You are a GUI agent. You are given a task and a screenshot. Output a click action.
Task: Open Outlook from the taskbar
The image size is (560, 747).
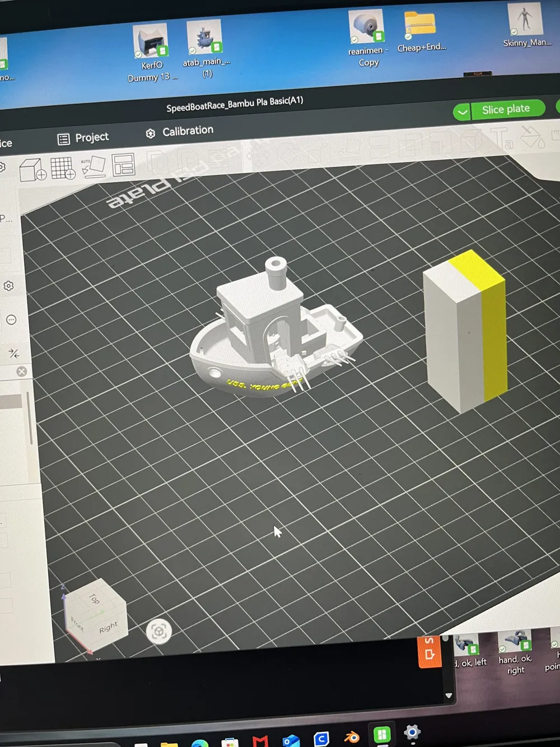291,741
